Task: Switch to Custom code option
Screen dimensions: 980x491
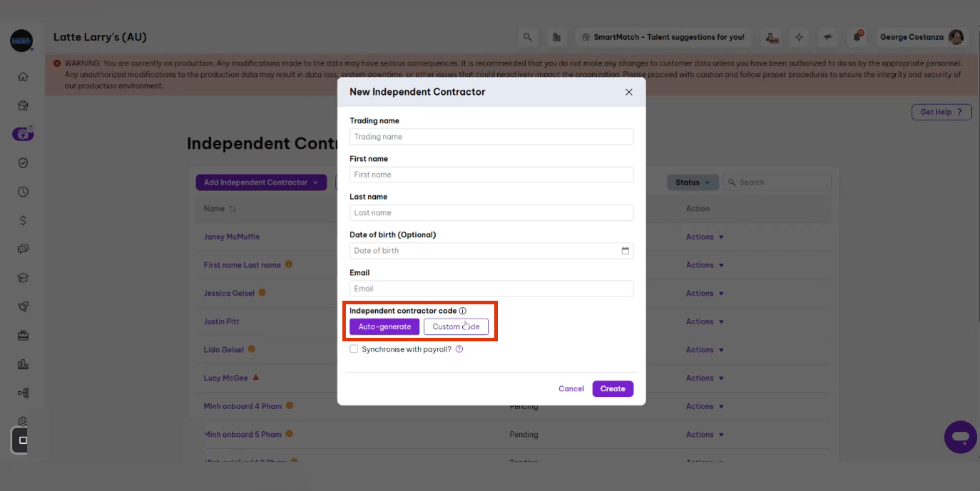Action: point(456,326)
